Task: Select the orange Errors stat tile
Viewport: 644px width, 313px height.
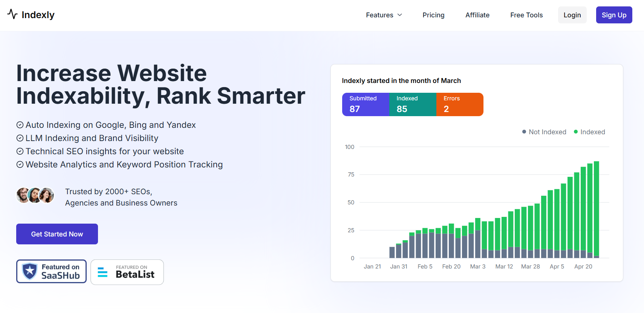Action: 460,104
